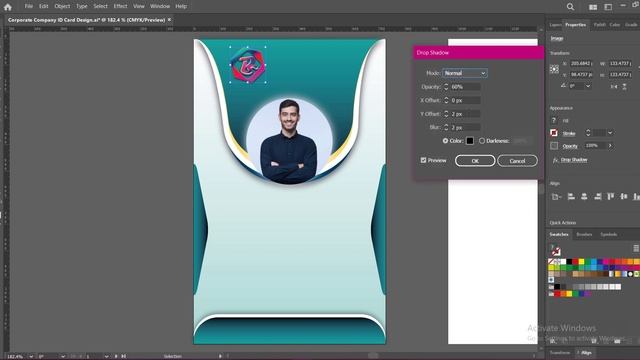The image size is (640, 360).
Task: Expand the Opacity slider arrow
Action: (610, 146)
